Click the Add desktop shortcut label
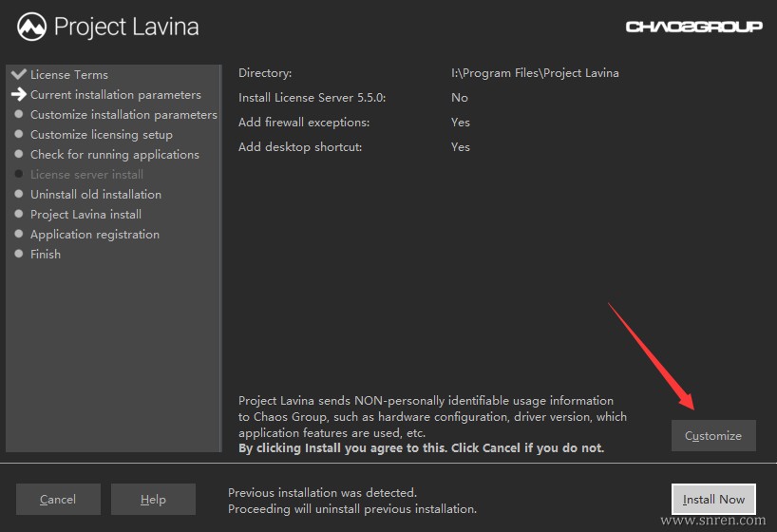777x532 pixels. (300, 147)
